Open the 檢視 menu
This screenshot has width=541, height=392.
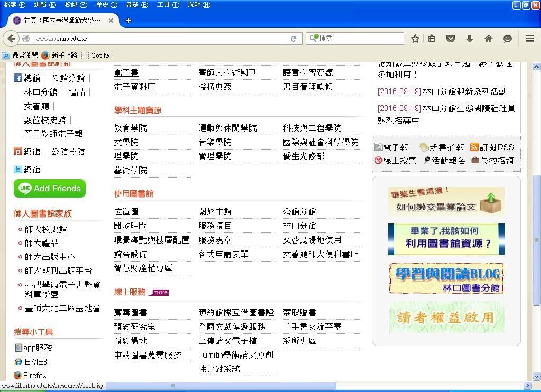[x=76, y=5]
